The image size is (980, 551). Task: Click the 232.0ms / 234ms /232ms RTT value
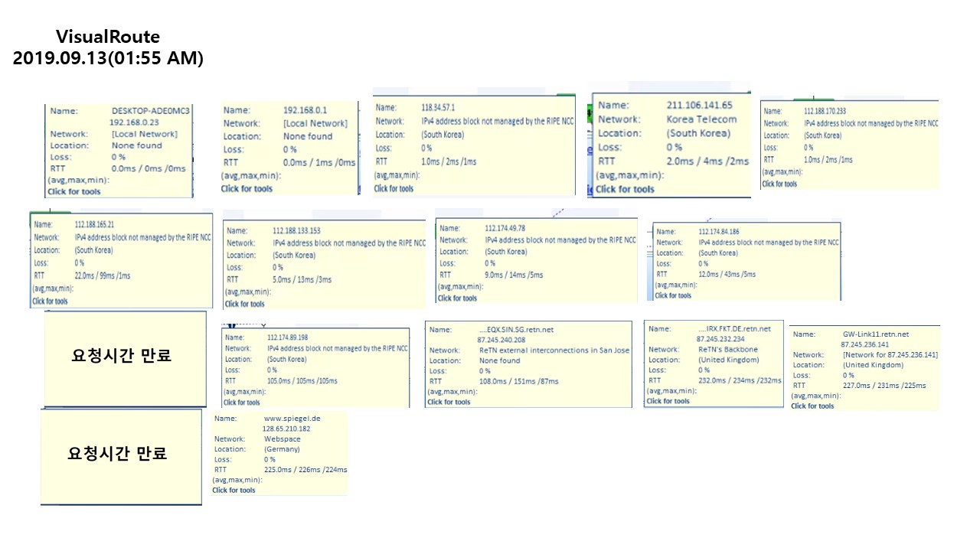point(740,380)
